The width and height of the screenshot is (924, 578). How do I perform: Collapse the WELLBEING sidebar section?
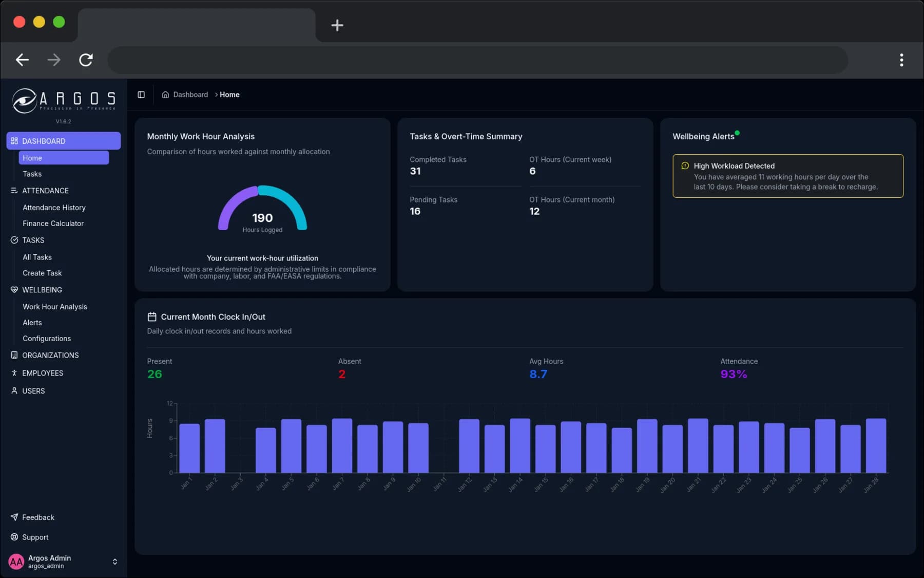tap(64, 290)
